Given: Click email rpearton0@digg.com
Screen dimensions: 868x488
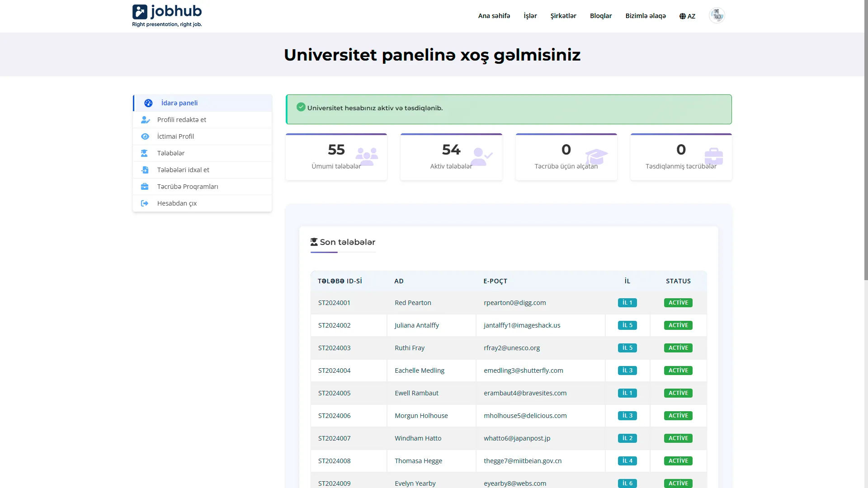Looking at the screenshot, I should click(x=514, y=303).
